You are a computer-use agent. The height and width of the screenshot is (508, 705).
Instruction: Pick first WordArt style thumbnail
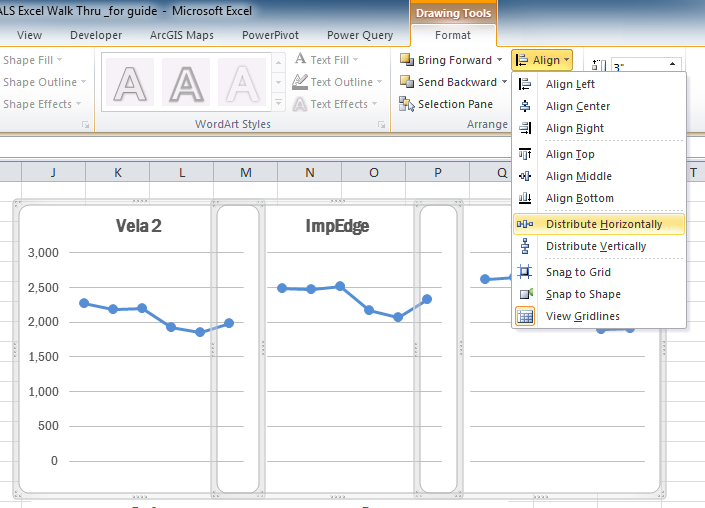tap(130, 82)
